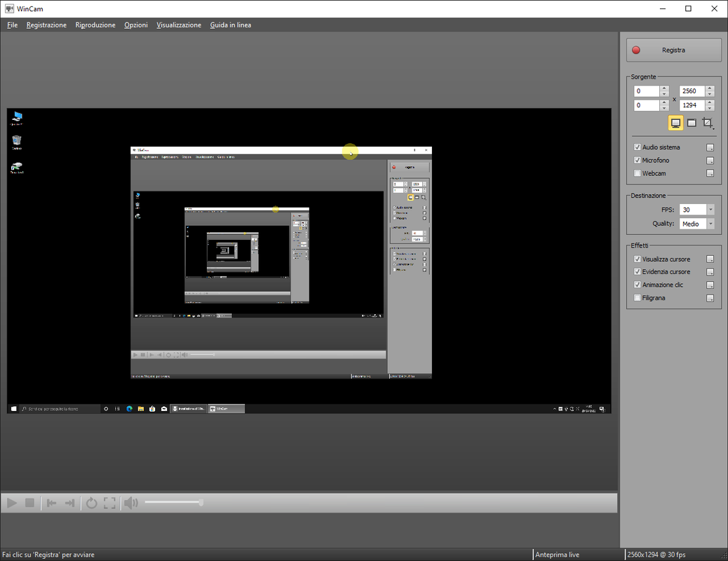Image resolution: width=728 pixels, height=561 pixels.
Task: Open Filigrana settings button
Action: point(710,298)
